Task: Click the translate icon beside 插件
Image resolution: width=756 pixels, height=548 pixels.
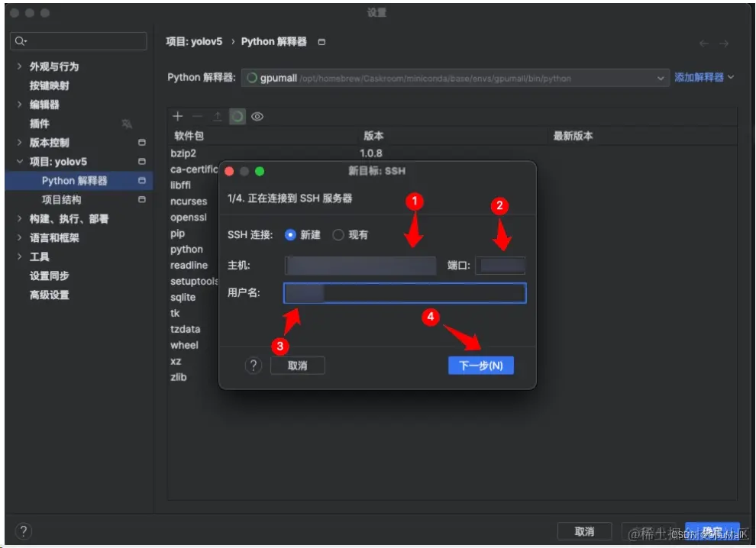Action: [x=127, y=124]
